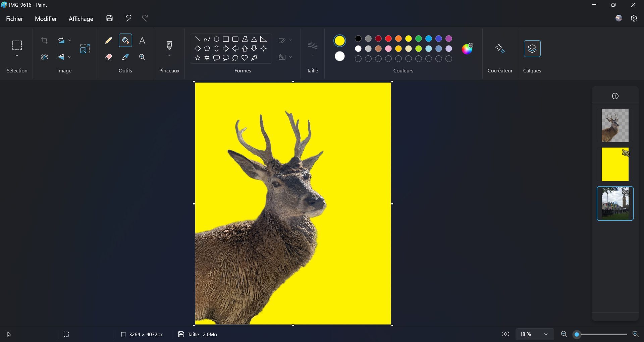Viewport: 644px width, 342px height.
Task: Open the Pinceaux brushes dropdown
Action: pyautogui.click(x=169, y=56)
